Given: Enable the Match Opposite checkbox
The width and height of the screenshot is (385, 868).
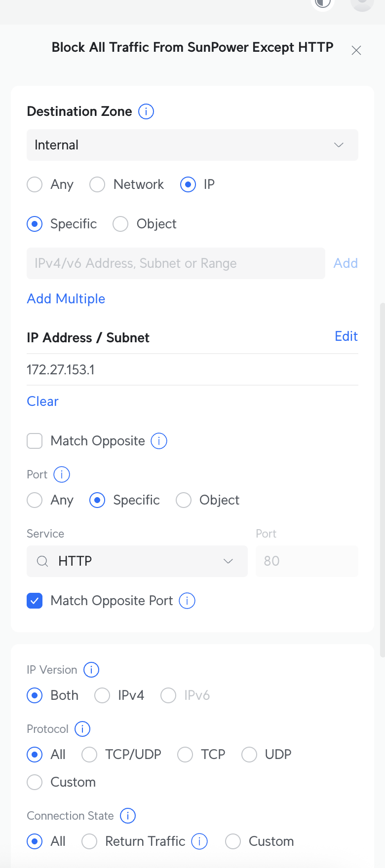Looking at the screenshot, I should pyautogui.click(x=35, y=441).
